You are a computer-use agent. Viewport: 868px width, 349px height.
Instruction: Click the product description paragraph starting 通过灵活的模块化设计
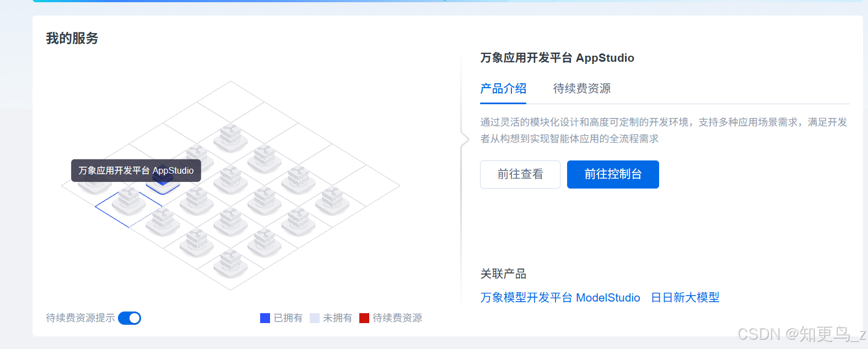click(x=664, y=130)
